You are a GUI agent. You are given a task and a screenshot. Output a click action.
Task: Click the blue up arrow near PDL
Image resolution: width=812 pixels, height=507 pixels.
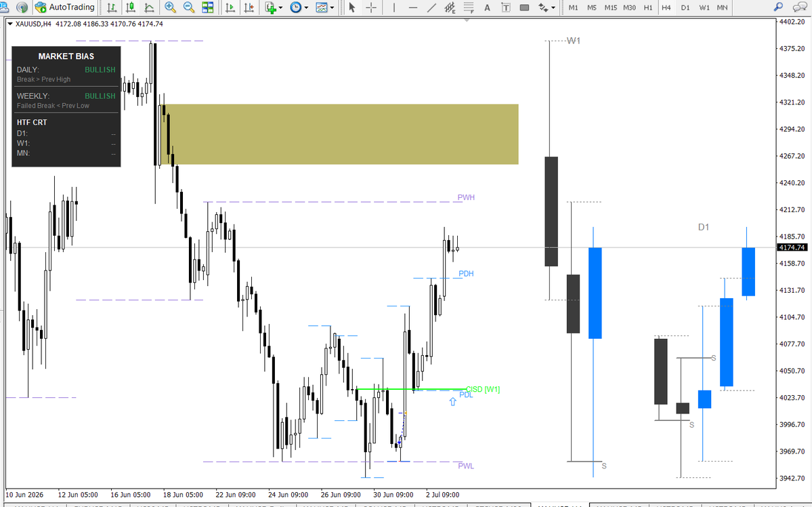pos(452,402)
